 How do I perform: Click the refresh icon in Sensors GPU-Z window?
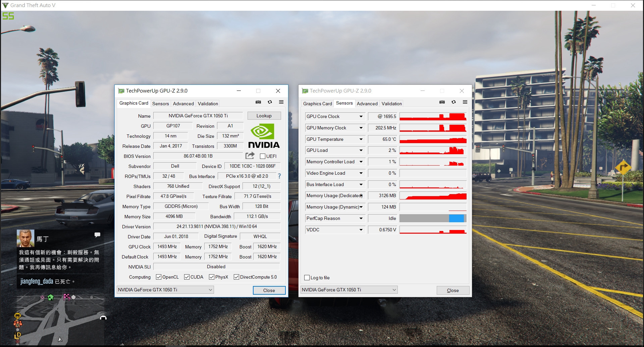point(453,102)
